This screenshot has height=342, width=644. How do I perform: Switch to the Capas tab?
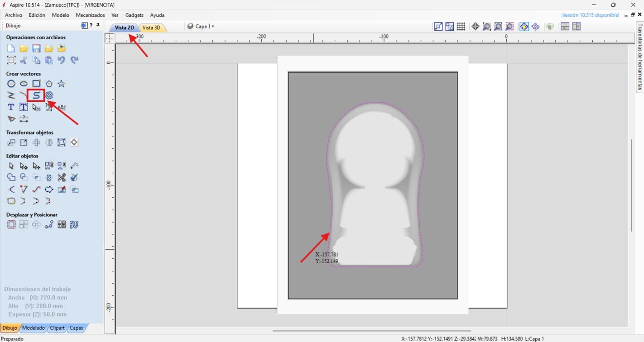click(x=76, y=328)
